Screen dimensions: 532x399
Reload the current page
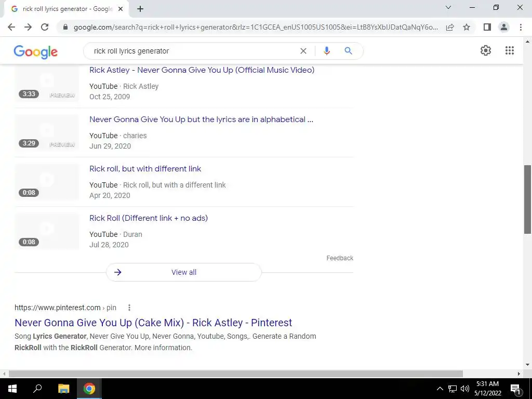click(45, 27)
